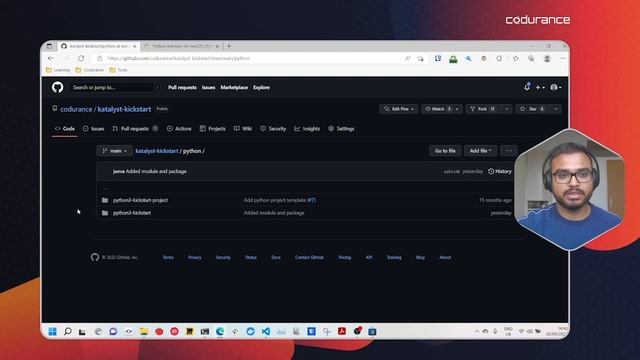Click the Watch button
640x360 pixels.
[437, 109]
